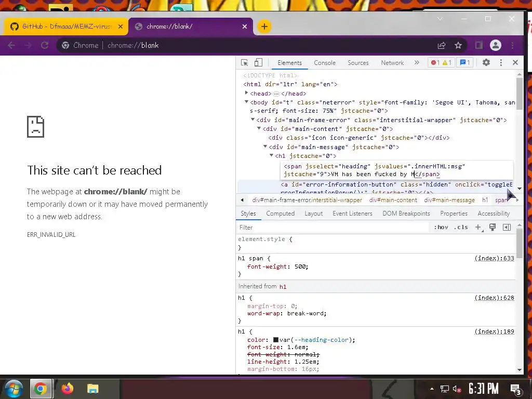This screenshot has height=399, width=532.
Task: Close the DevTools panel
Action: 515,62
